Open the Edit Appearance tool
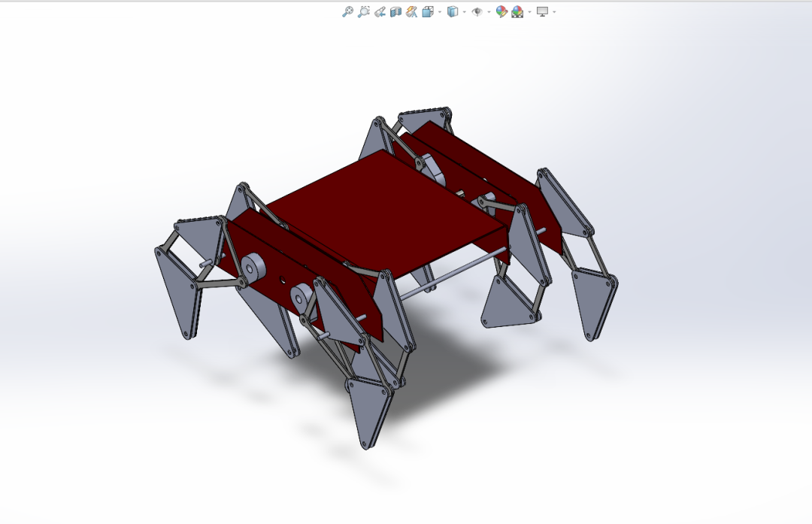Screen dimensions: 812x524 (x=501, y=11)
